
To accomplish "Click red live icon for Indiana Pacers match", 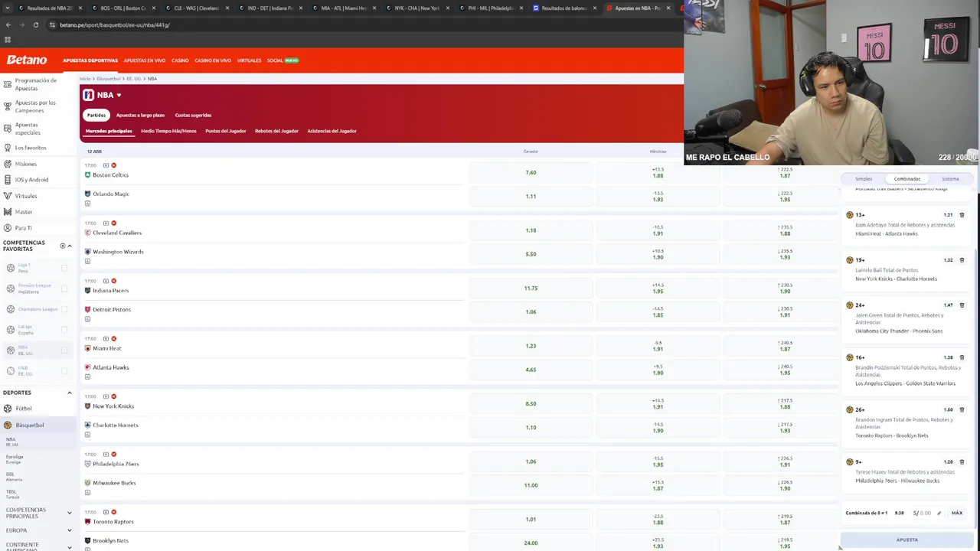I will click(114, 281).
